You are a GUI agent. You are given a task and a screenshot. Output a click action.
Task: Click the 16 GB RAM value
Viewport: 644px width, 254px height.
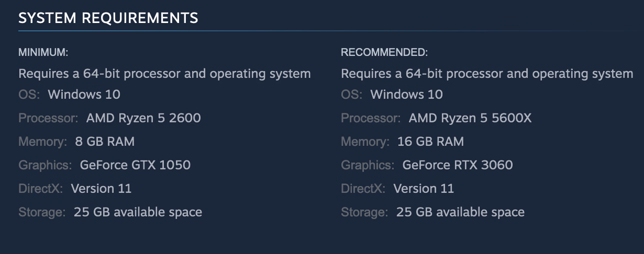[429, 142]
